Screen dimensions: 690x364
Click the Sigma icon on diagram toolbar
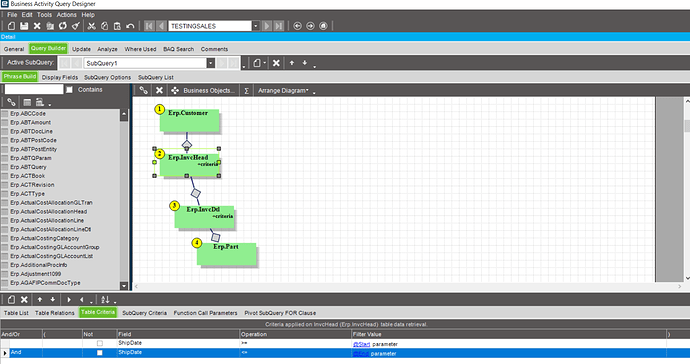point(246,91)
